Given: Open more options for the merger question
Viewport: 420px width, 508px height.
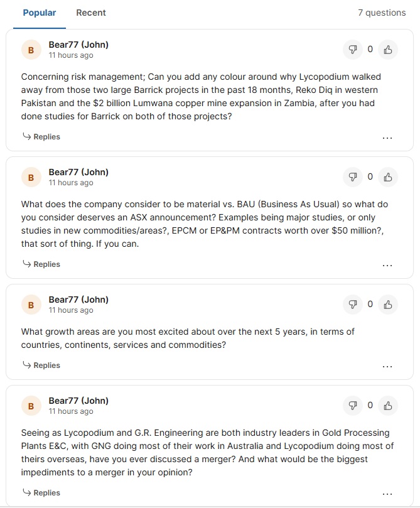Looking at the screenshot, I should coord(387,494).
